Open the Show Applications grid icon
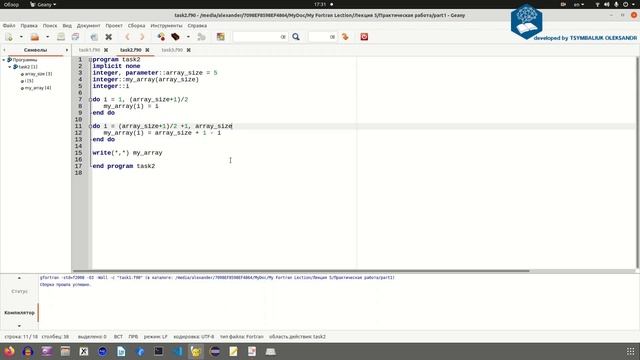 pos(631,351)
